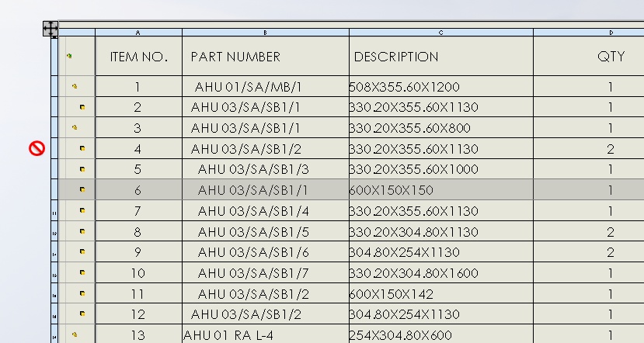
Task: Click the red prohibited symbol icon
Action: (37, 148)
